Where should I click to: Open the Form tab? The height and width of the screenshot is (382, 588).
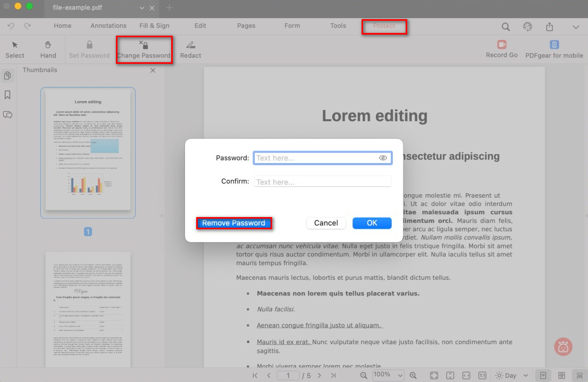292,26
